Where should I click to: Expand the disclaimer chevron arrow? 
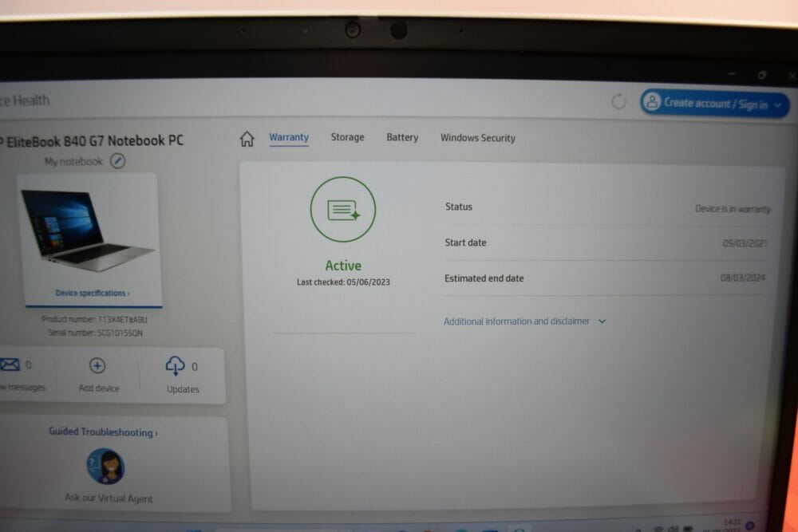tap(602, 321)
